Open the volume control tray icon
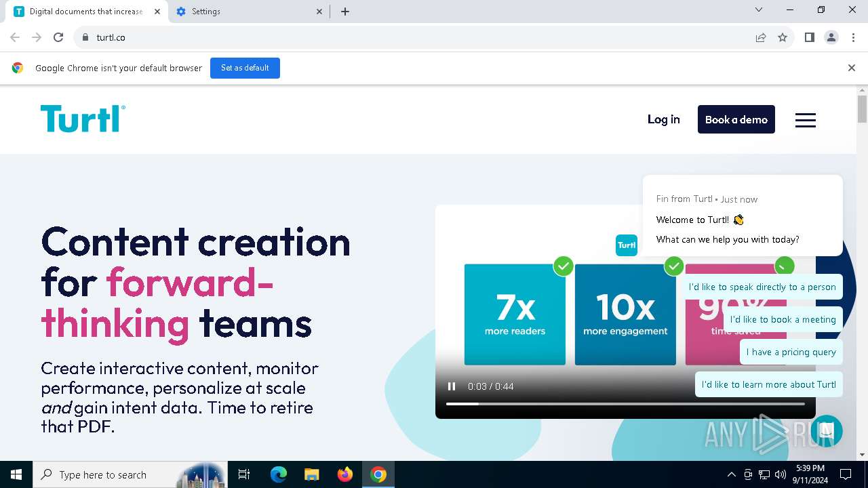The image size is (868, 488). tap(781, 474)
